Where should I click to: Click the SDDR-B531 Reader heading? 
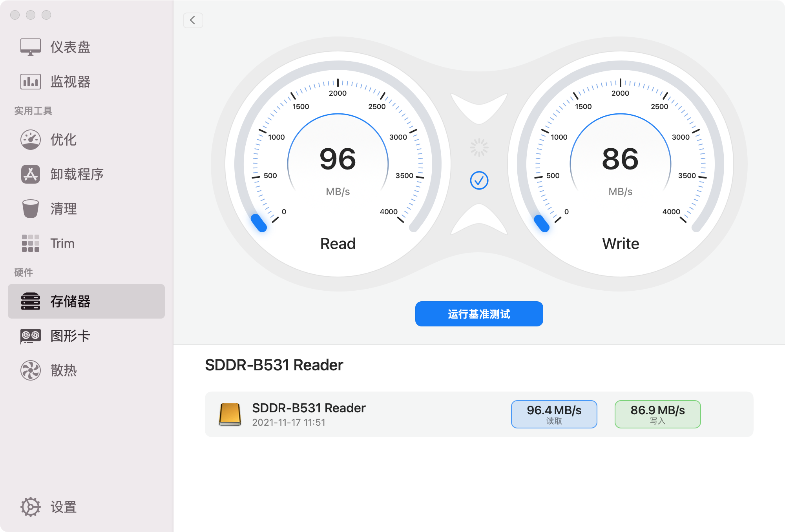[x=274, y=365]
